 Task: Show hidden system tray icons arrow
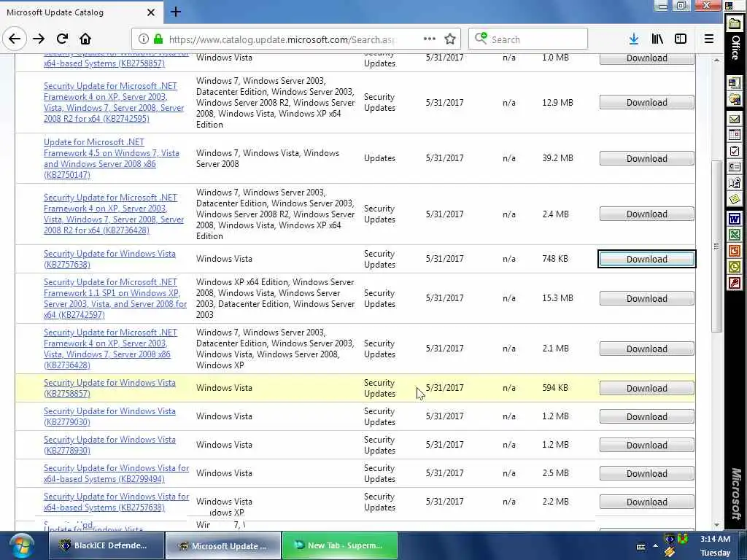pyautogui.click(x=656, y=545)
